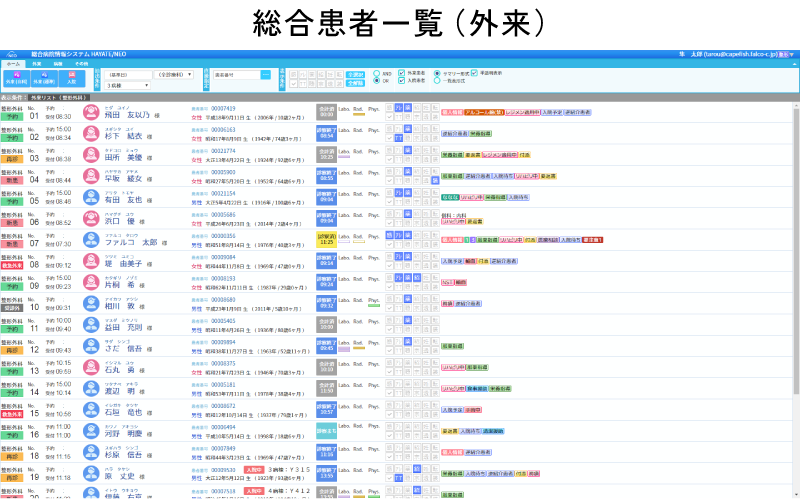The width and height of the screenshot is (800, 500).
Task: Click avatar icon of patient 原 丈史
Action: [x=91, y=474]
